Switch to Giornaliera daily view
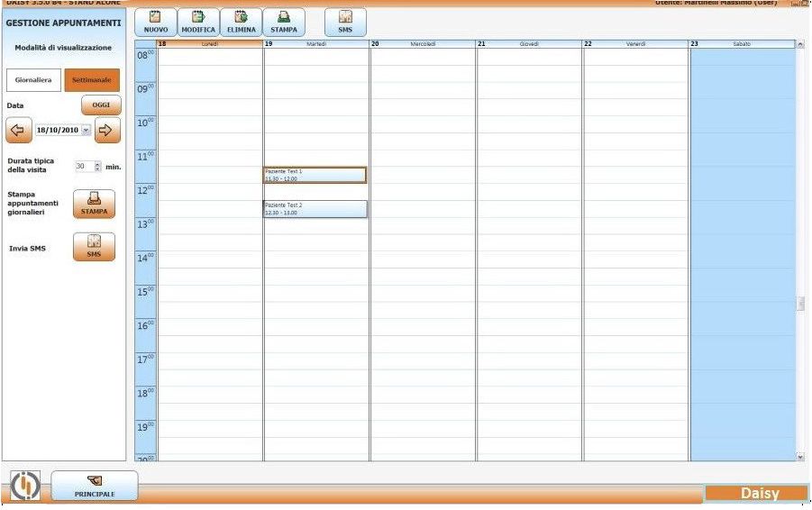 click(33, 80)
